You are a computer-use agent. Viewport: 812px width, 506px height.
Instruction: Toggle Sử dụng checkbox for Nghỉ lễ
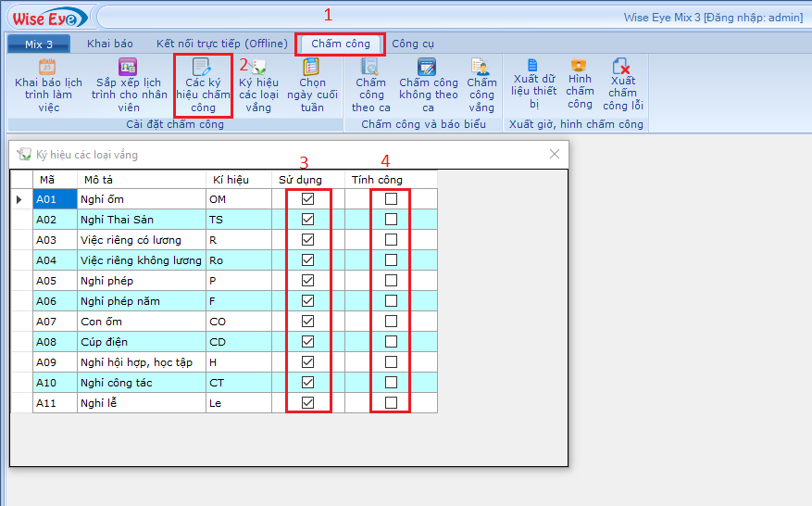tap(308, 403)
